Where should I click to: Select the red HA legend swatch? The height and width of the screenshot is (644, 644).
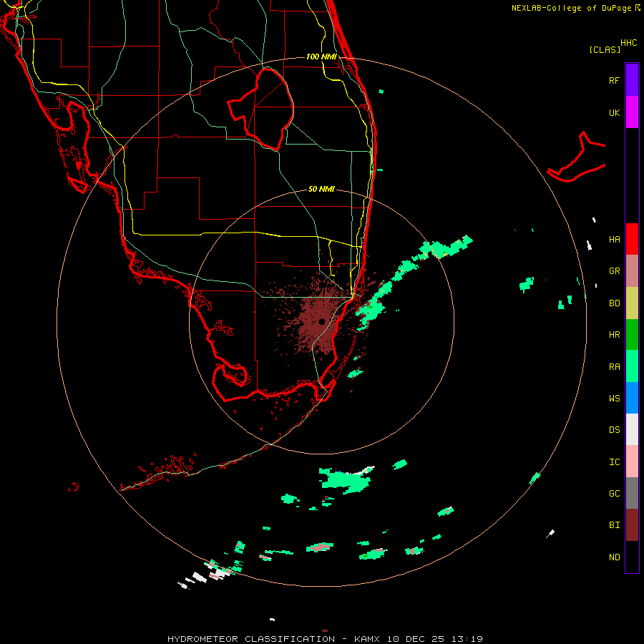pos(632,239)
